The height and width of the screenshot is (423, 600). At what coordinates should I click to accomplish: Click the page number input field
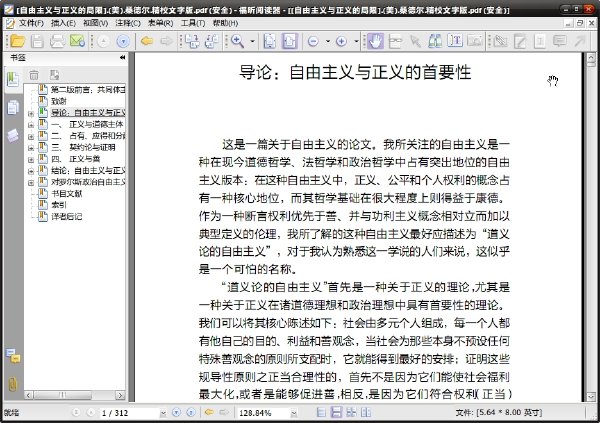[x=129, y=413]
